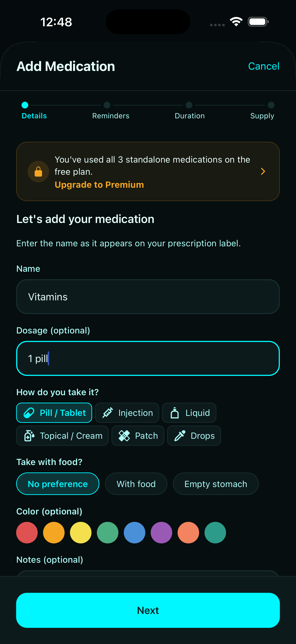Image resolution: width=296 pixels, height=644 pixels.
Task: Tap the chevron on the upgrade banner
Action: [263, 172]
